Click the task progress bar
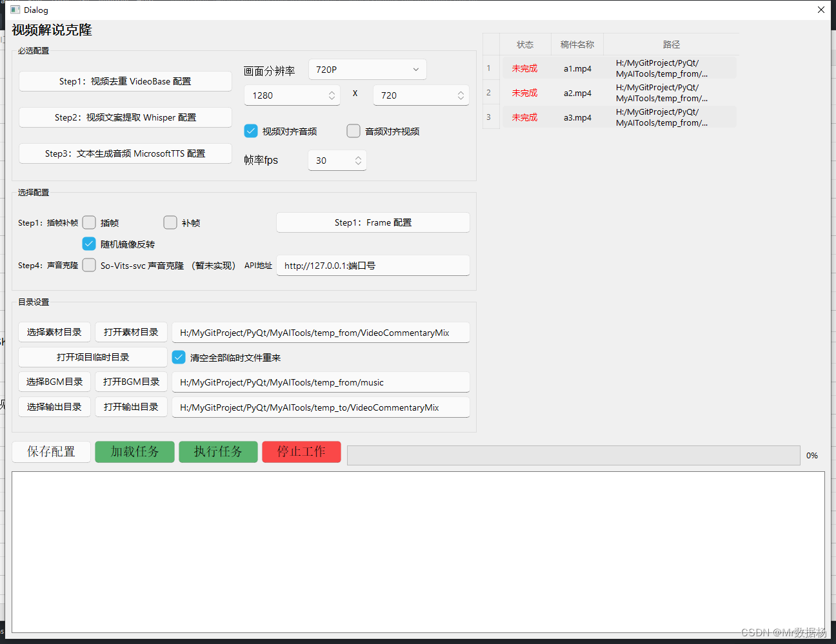 click(573, 455)
